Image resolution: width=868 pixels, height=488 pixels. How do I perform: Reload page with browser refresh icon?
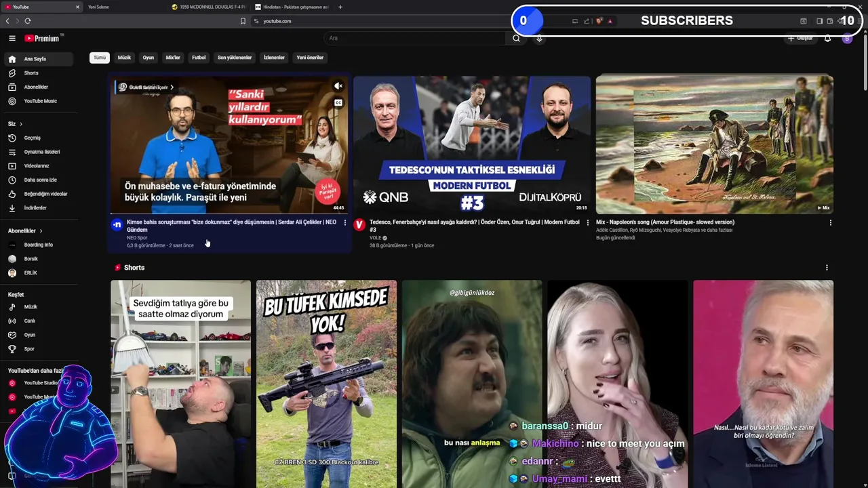[27, 21]
